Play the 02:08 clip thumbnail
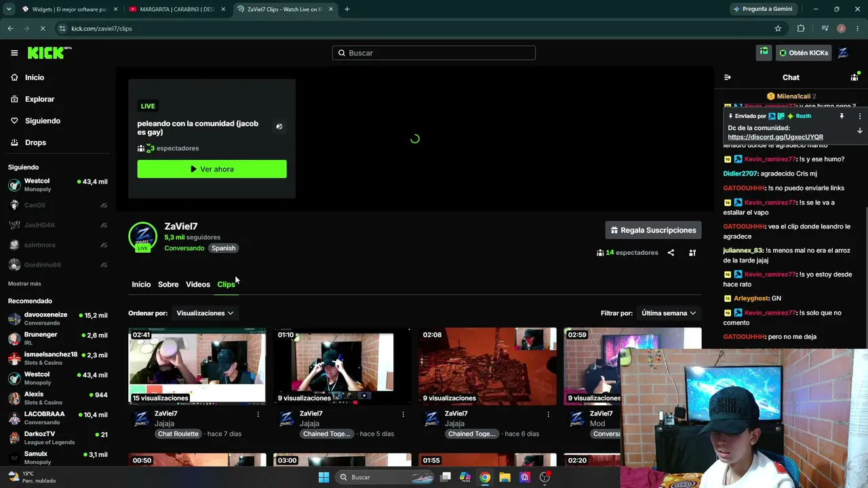 coord(488,366)
